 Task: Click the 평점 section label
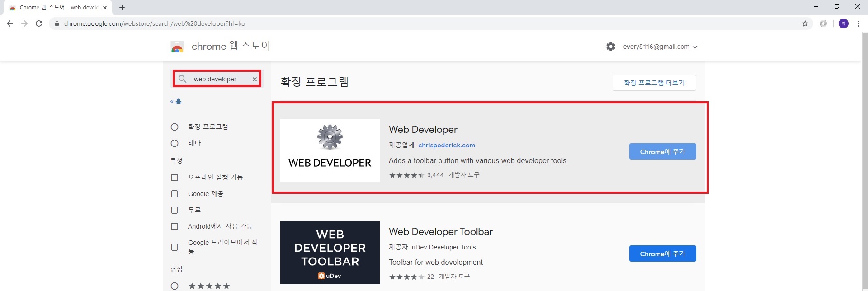tap(176, 269)
